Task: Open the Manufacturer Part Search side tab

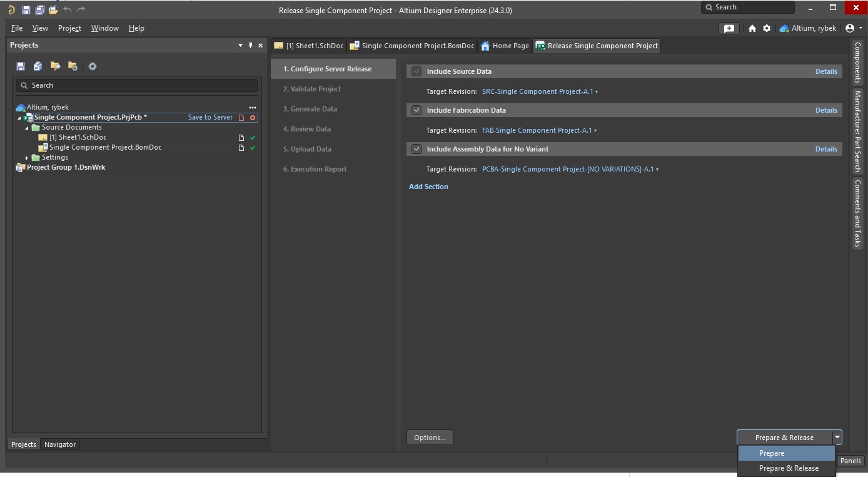Action: click(858, 131)
